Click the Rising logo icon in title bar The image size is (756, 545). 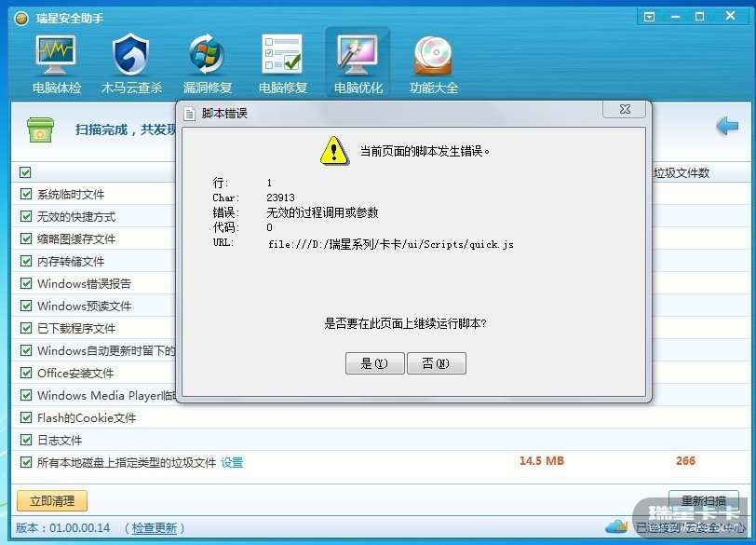coord(21,19)
